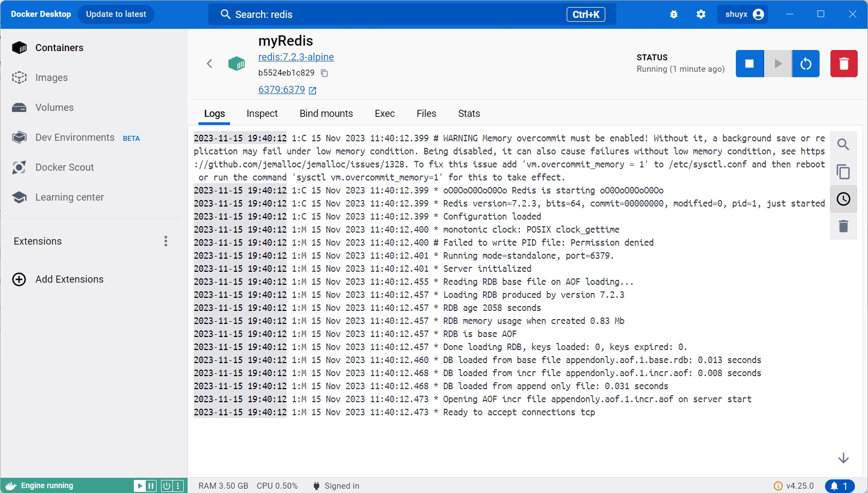
Task: Click the RAM 3.50 GB readout
Action: (x=223, y=486)
